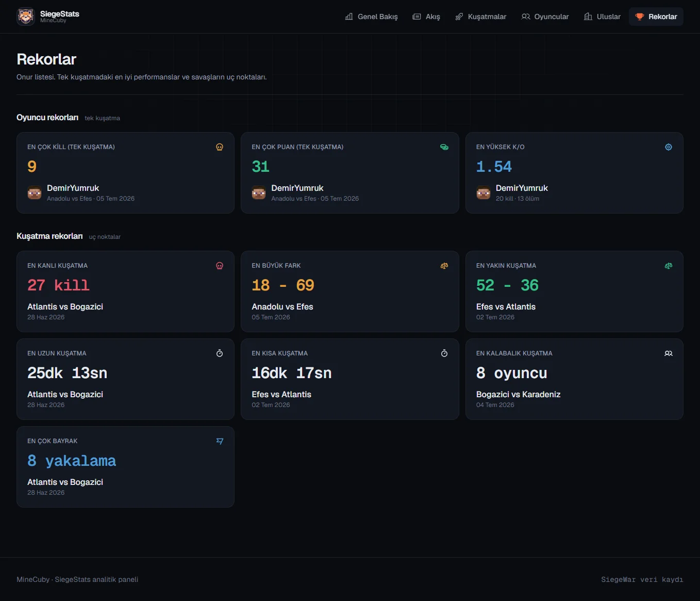Click the stopwatch icon on En Uzun Kuşatma
Image resolution: width=700 pixels, height=601 pixels.
point(220,353)
